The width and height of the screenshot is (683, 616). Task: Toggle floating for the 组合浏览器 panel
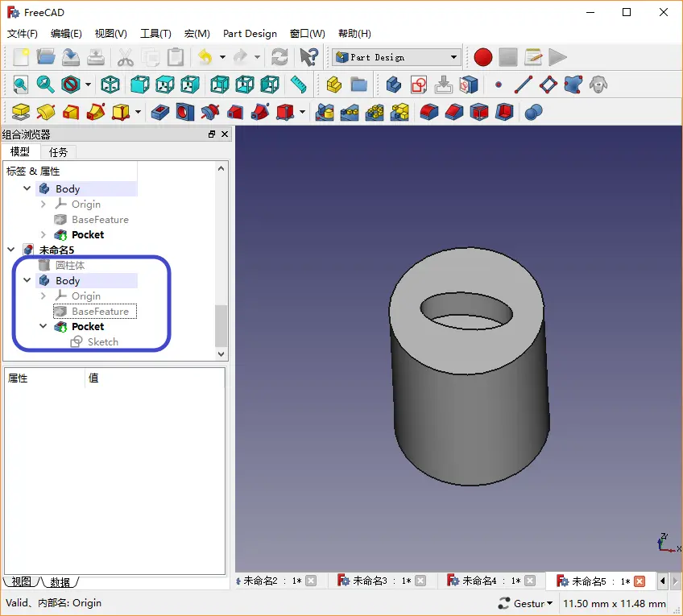[x=212, y=134]
